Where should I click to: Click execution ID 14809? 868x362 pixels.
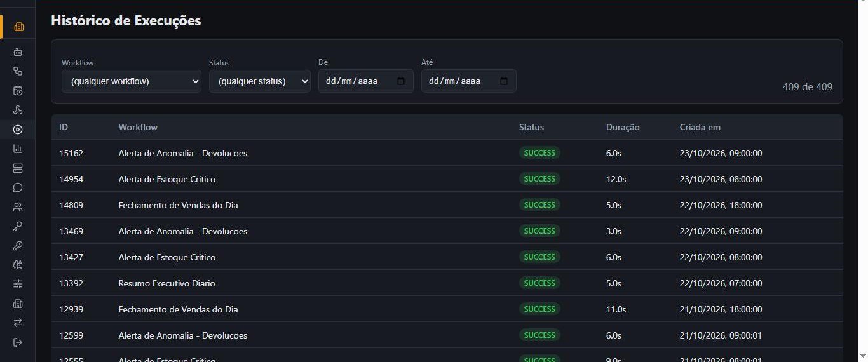71,205
